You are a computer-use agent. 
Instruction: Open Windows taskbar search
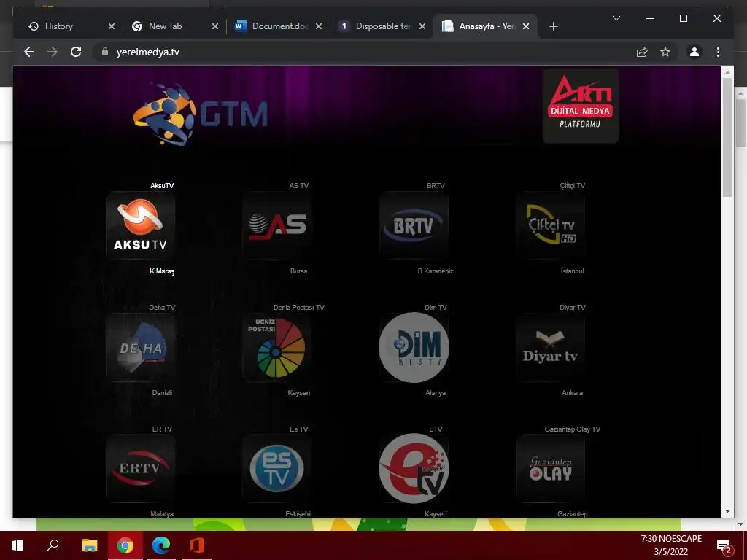pyautogui.click(x=53, y=545)
